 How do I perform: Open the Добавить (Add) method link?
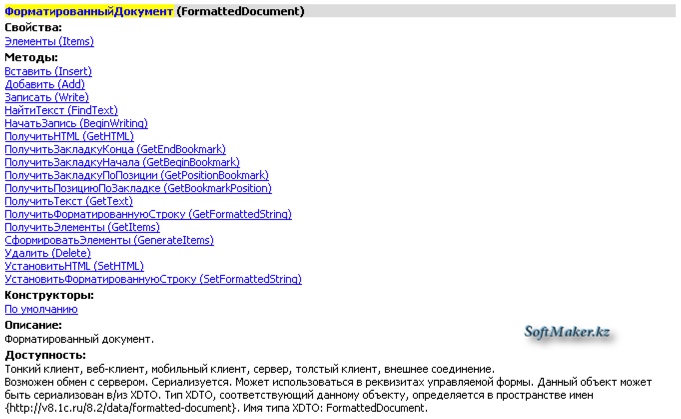45,84
